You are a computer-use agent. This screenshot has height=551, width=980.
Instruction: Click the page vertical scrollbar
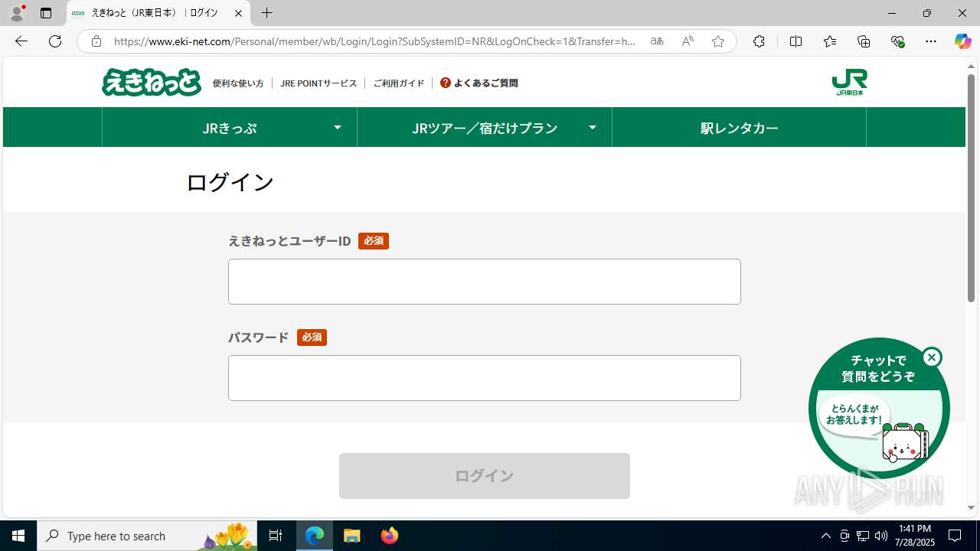point(971,187)
